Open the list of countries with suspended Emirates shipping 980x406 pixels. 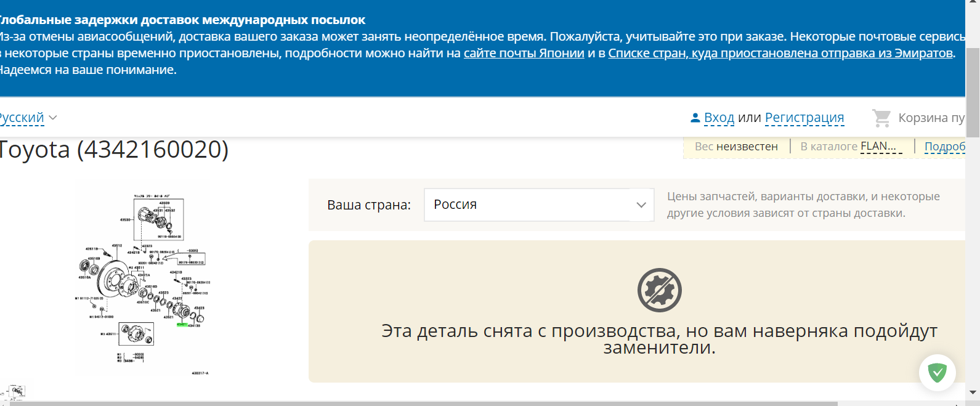point(782,53)
